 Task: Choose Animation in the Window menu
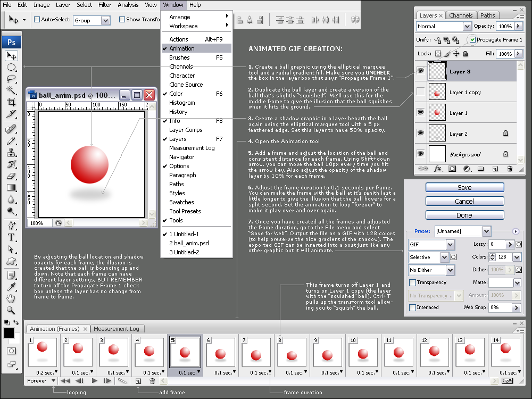(x=196, y=48)
